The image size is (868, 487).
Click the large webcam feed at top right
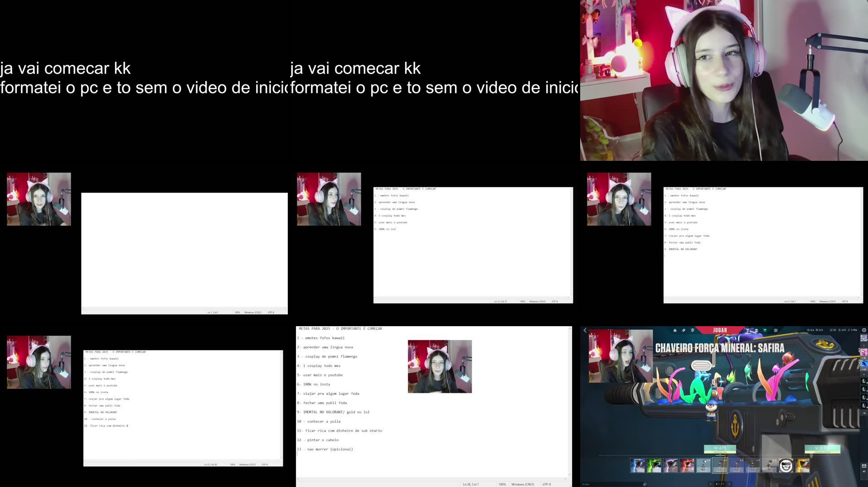(724, 80)
